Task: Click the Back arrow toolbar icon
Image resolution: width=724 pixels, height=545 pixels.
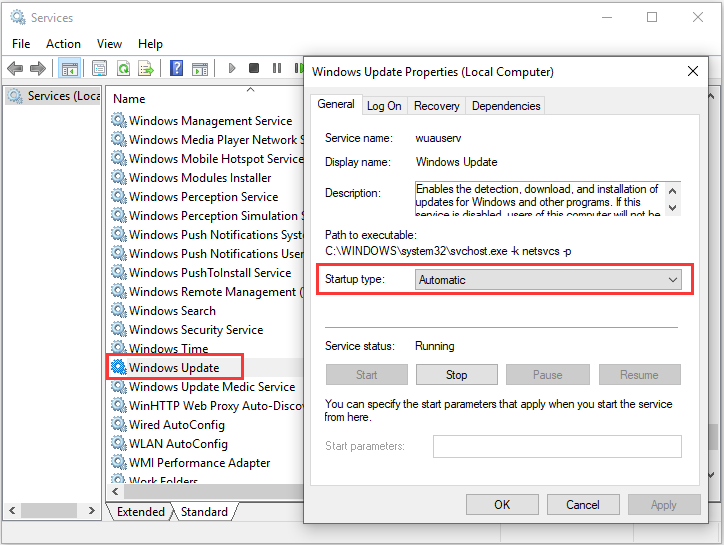Action: pyautogui.click(x=15, y=69)
